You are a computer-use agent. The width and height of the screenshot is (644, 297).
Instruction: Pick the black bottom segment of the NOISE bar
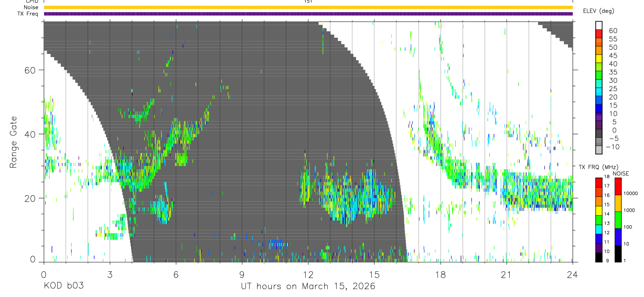pyautogui.click(x=618, y=254)
